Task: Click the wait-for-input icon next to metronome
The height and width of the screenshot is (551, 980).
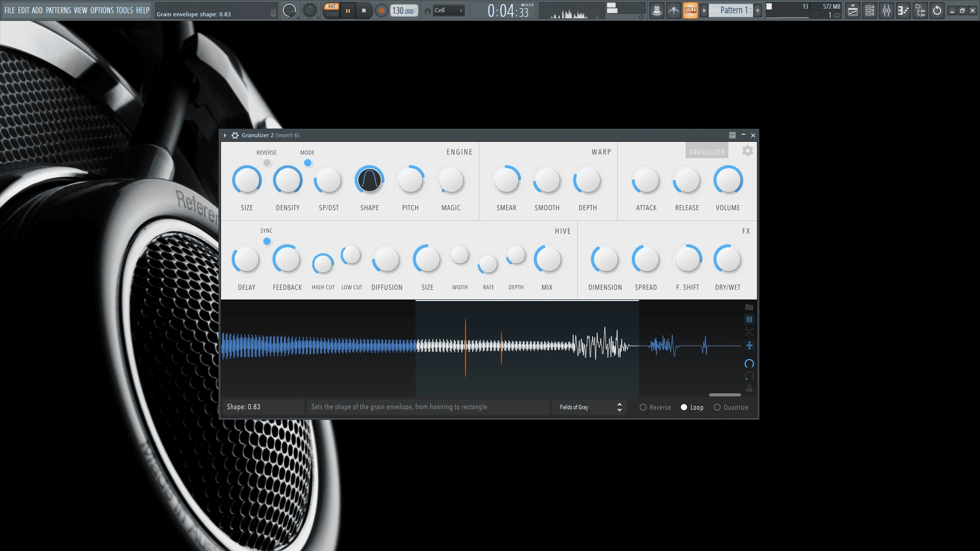Action: (x=673, y=10)
